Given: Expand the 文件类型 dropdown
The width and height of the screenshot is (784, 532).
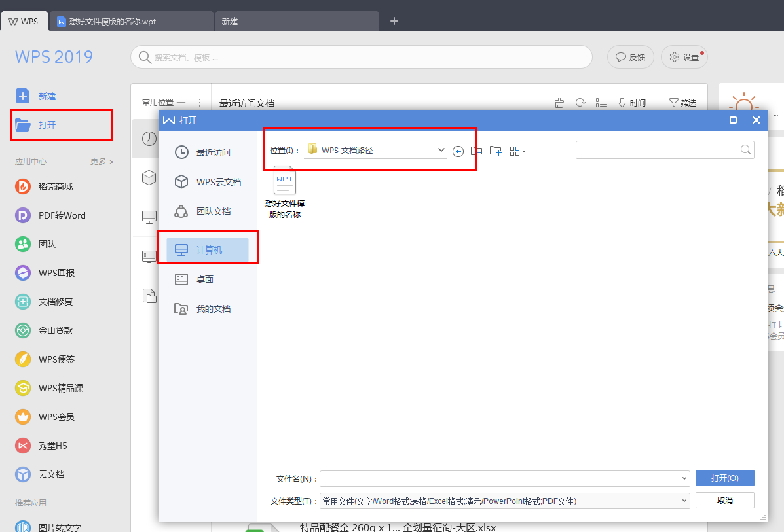Looking at the screenshot, I should pyautogui.click(x=684, y=501).
